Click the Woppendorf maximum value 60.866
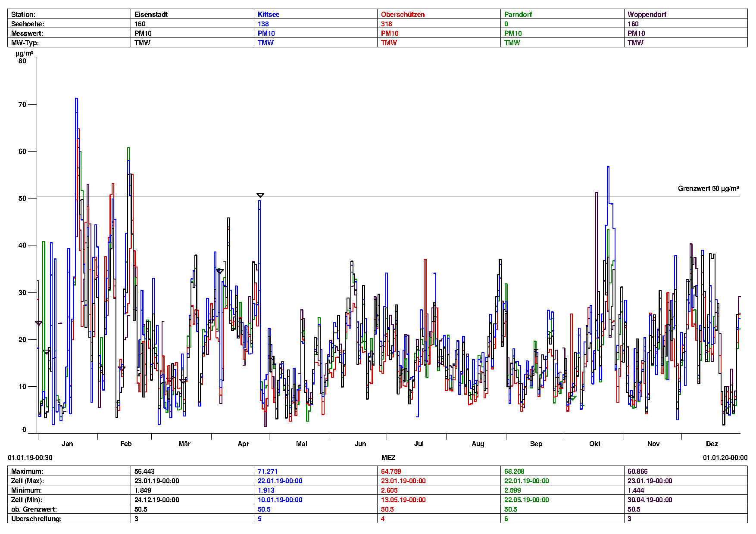 (x=637, y=472)
